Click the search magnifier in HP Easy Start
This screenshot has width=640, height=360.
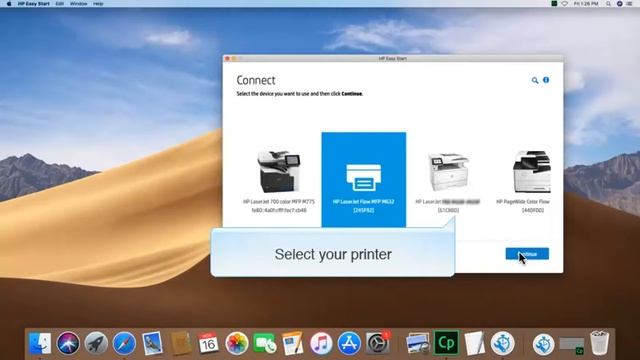[535, 80]
